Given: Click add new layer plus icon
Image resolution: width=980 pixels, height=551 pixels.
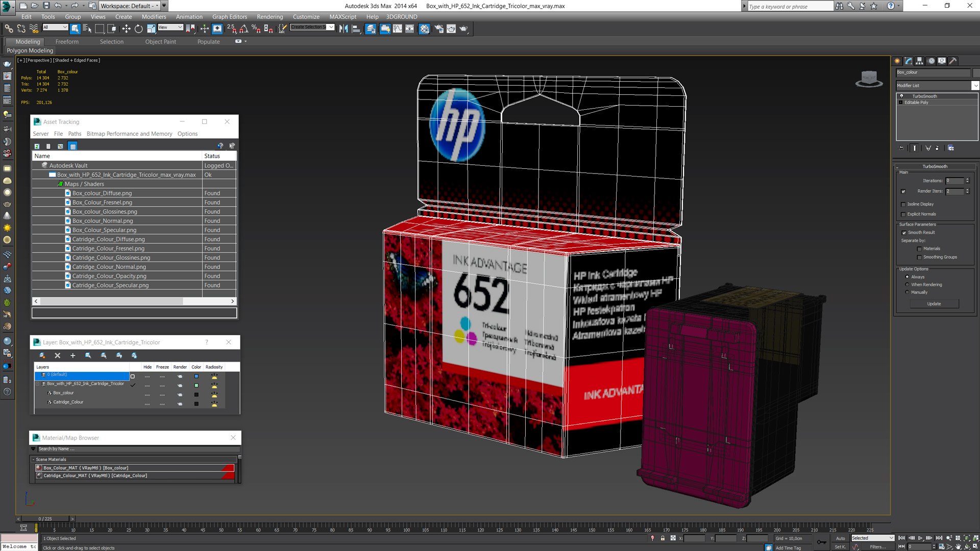Looking at the screenshot, I should tap(72, 356).
